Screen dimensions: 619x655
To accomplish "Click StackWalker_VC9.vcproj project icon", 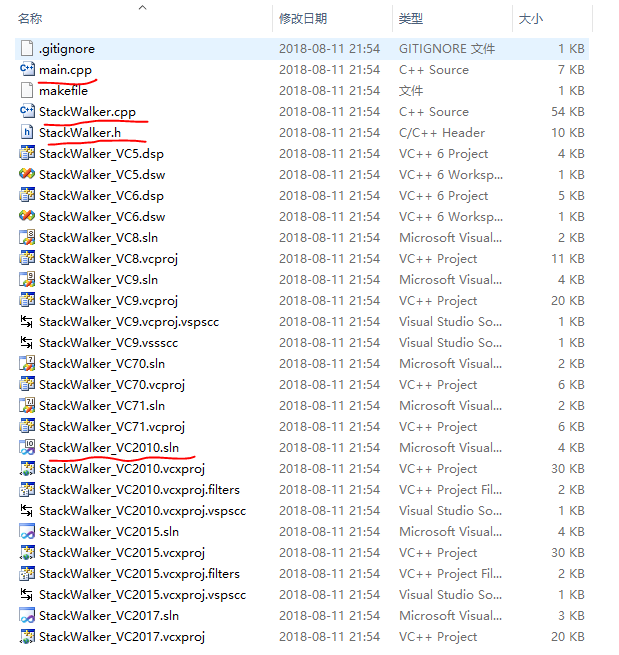I will (x=27, y=300).
